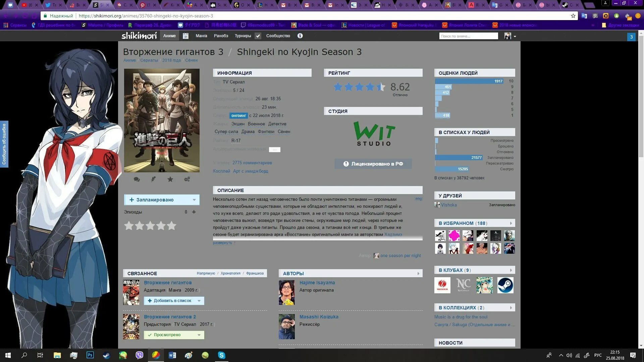Open the Сообщество menu item

coord(278,36)
